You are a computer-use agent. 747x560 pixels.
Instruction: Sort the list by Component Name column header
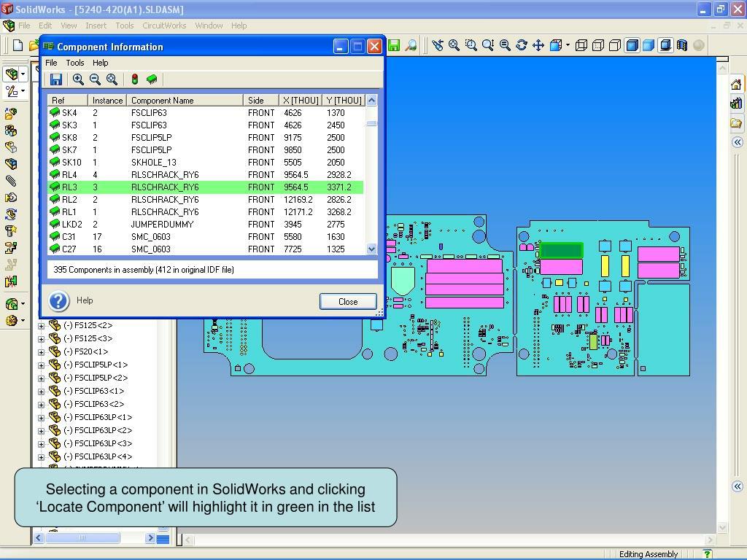[x=185, y=100]
